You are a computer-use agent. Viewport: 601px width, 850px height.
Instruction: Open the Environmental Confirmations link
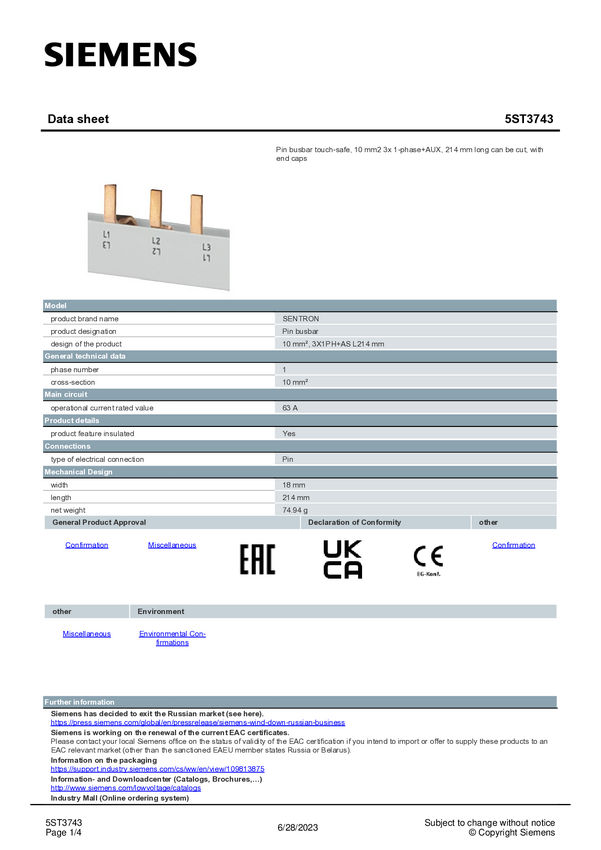point(172,638)
